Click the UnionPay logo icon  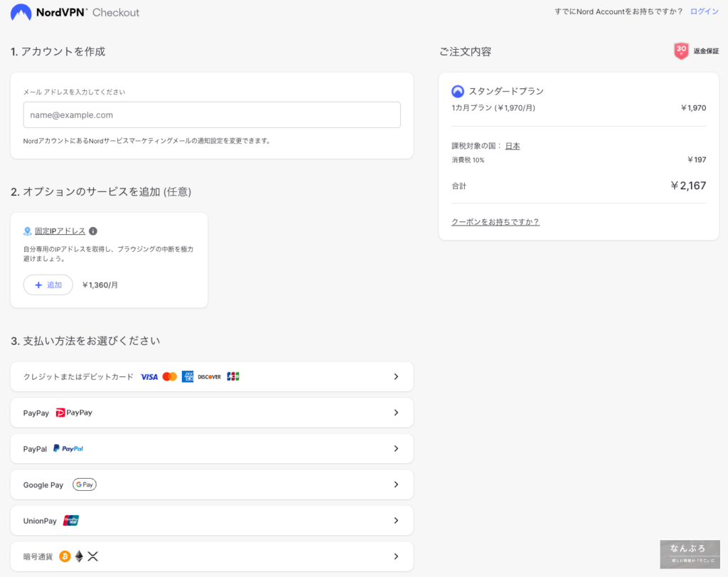(71, 521)
